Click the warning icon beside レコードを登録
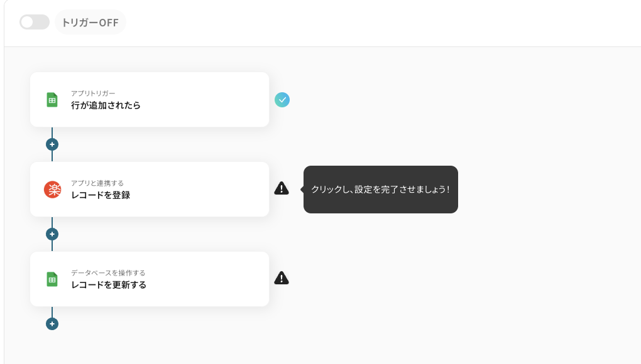 tap(282, 188)
